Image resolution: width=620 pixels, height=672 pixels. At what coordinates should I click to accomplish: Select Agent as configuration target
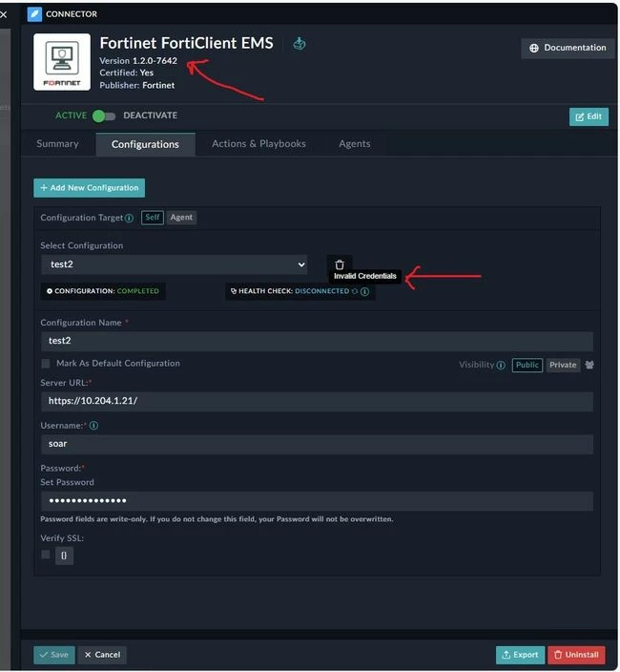(x=181, y=218)
